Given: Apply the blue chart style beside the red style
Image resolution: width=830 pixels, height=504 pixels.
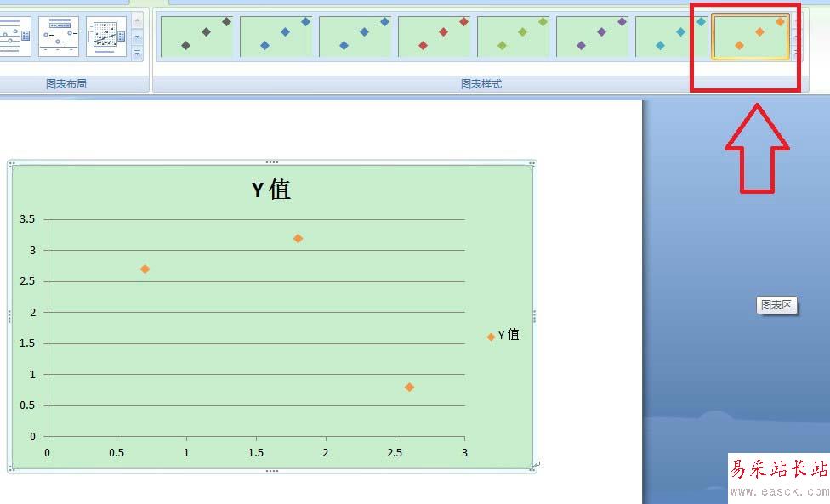Looking at the screenshot, I should click(355, 36).
